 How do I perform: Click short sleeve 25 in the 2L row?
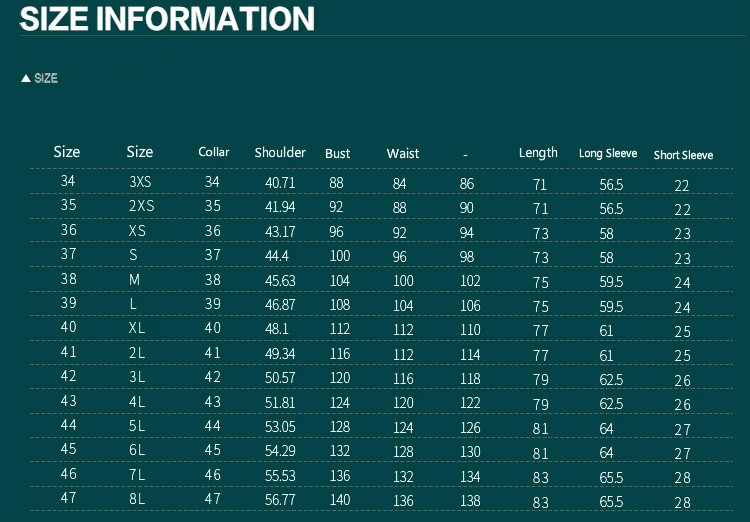(x=683, y=355)
